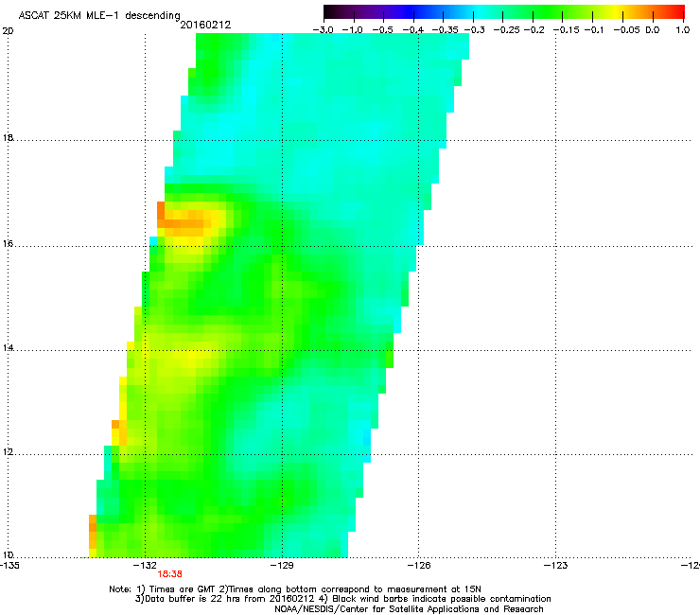Click the latitude axis label 12
Viewport: 700px width, 615px height.
(8, 452)
